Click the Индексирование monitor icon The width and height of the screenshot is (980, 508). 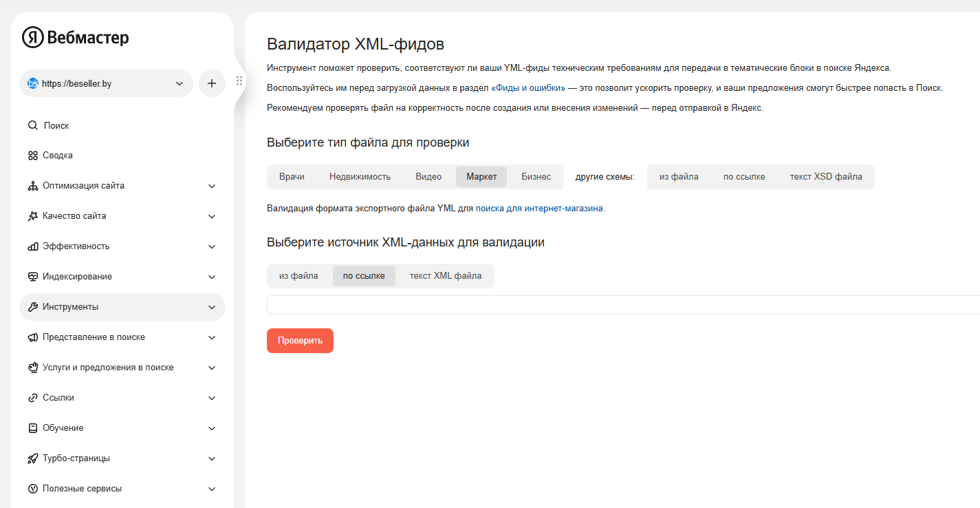coord(32,277)
